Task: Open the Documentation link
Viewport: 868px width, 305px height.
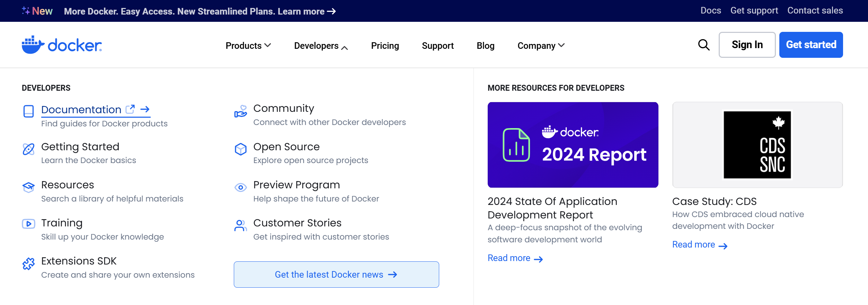Action: pos(81,109)
